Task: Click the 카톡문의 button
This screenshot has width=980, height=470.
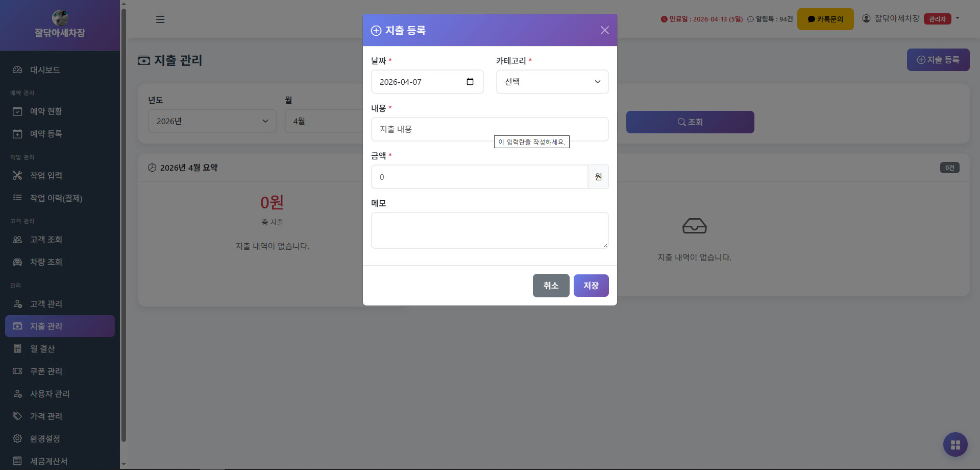Action: [825, 19]
